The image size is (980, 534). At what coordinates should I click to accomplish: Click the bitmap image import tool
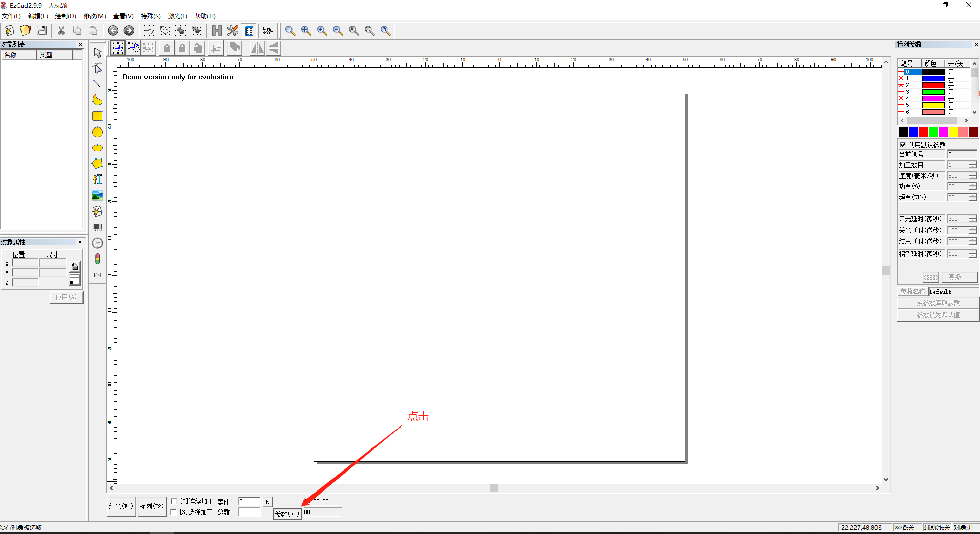[97, 196]
